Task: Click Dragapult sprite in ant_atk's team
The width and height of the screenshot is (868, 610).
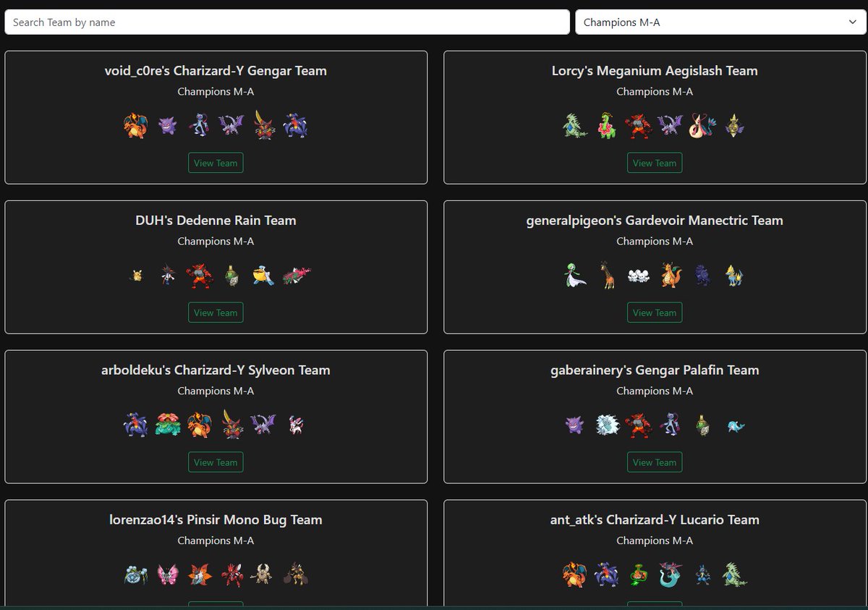Action: pos(671,575)
